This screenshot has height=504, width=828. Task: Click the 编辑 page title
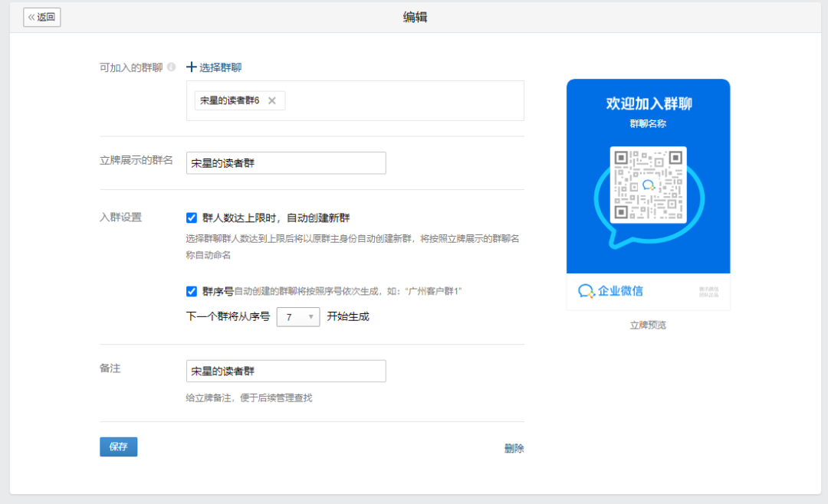(415, 17)
